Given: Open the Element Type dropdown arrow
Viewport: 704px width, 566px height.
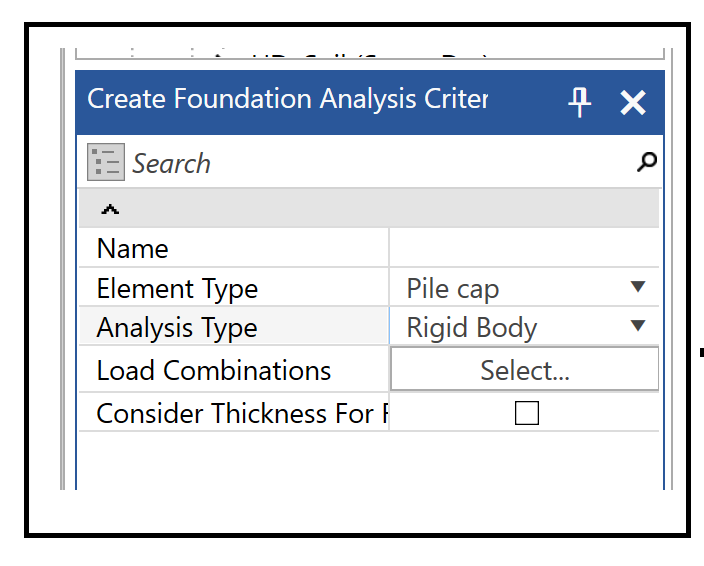Looking at the screenshot, I should tap(639, 288).
